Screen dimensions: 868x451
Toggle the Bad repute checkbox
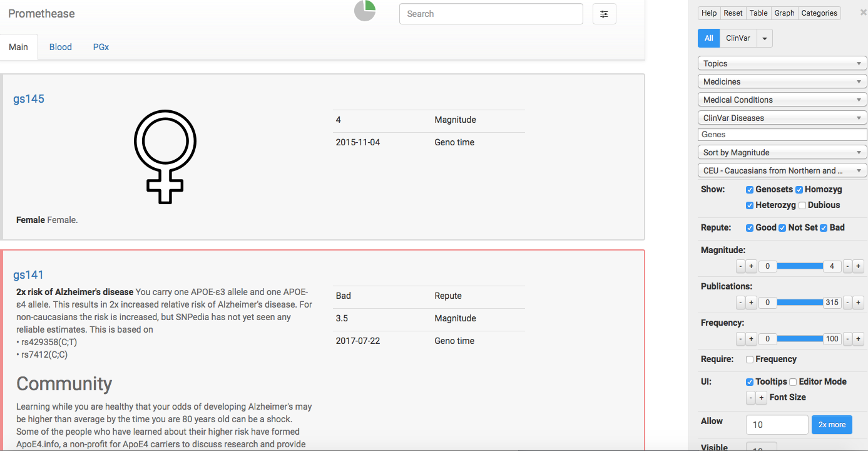coord(824,228)
